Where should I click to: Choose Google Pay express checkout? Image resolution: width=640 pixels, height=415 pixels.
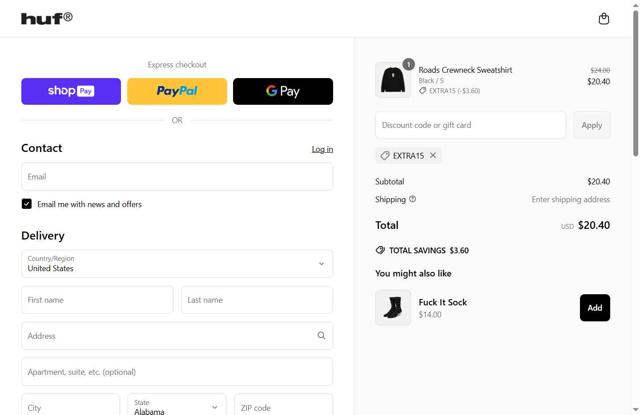point(283,91)
